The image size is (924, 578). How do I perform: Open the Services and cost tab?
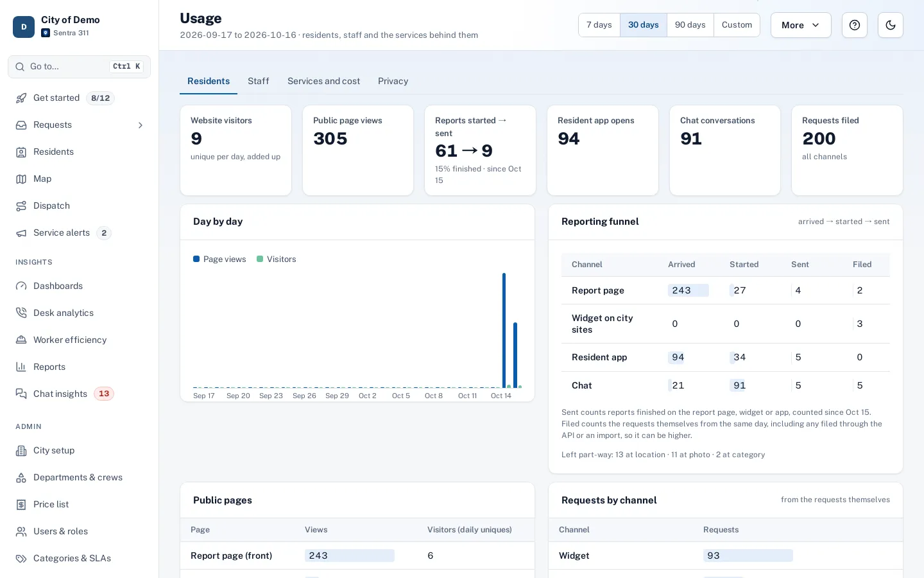point(323,82)
